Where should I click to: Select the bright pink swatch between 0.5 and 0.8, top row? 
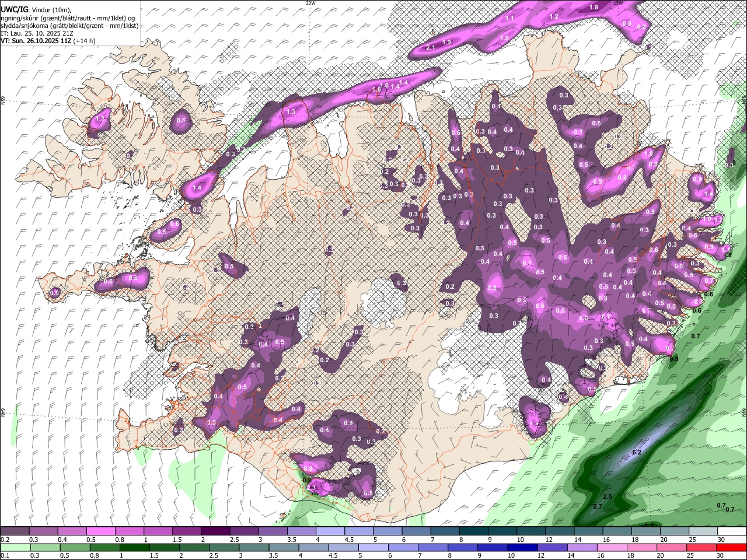pyautogui.click(x=101, y=531)
